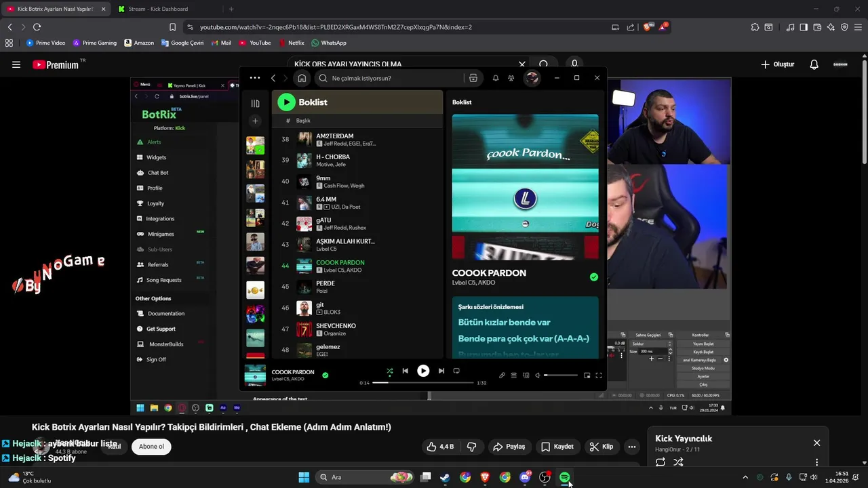Open the YouTube hamburger guide menu
The image size is (868, 488).
(16, 64)
